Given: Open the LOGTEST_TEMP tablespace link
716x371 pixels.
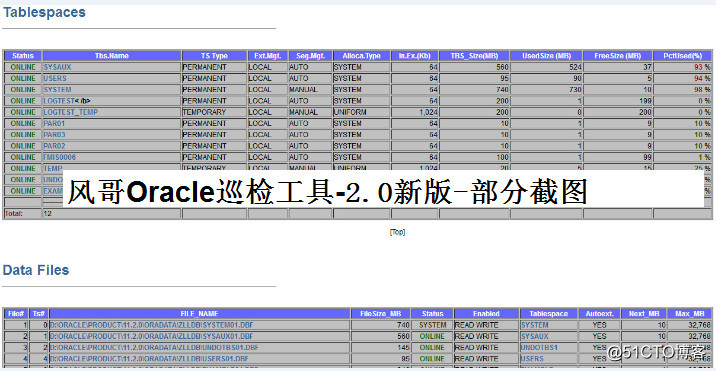Looking at the screenshot, I should (71, 112).
